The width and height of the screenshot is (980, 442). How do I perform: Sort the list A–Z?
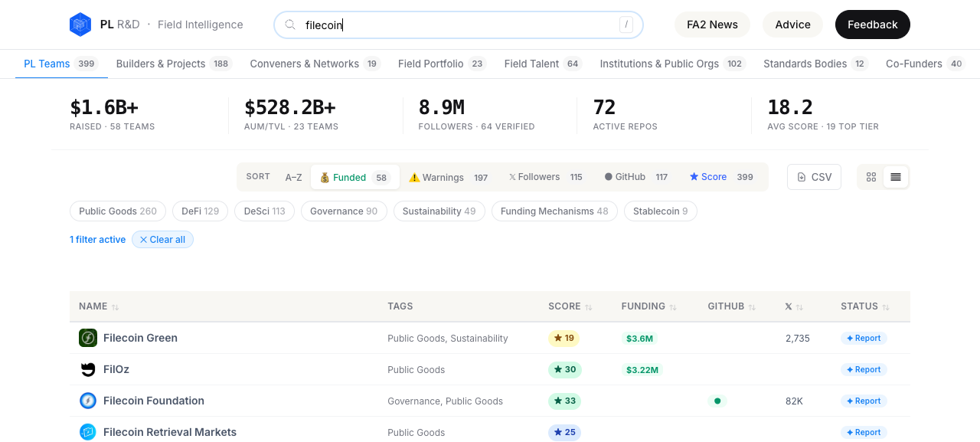[294, 177]
